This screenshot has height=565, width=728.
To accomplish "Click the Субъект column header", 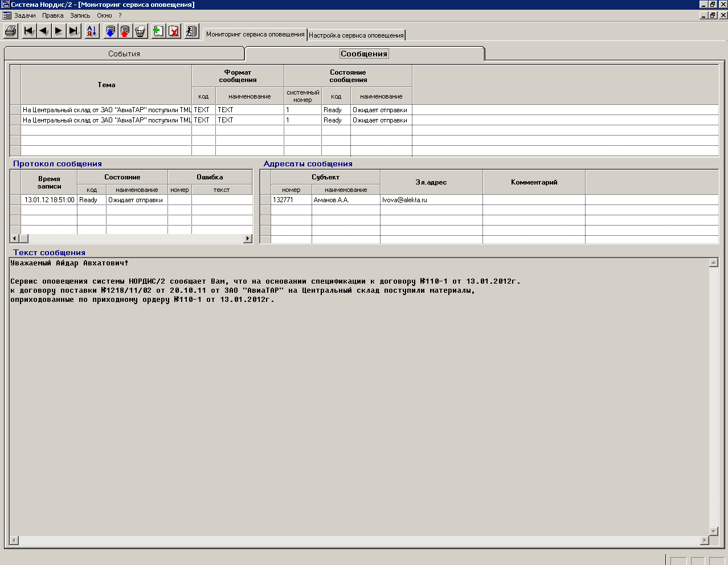I will tap(326, 177).
